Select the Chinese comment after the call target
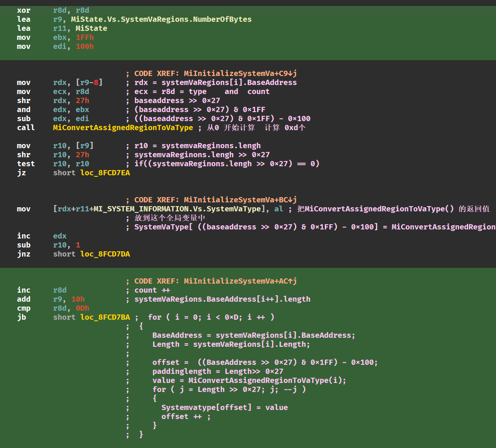The image size is (496, 448). tap(256, 128)
